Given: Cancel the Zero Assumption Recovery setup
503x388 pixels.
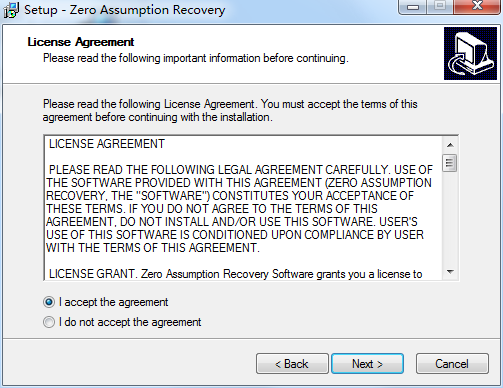Looking at the screenshot, I should [x=452, y=364].
